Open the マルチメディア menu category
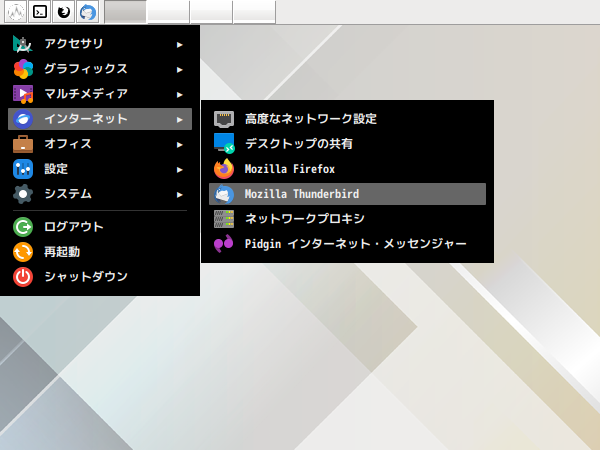Viewport: 600px width, 450px height. 100,94
